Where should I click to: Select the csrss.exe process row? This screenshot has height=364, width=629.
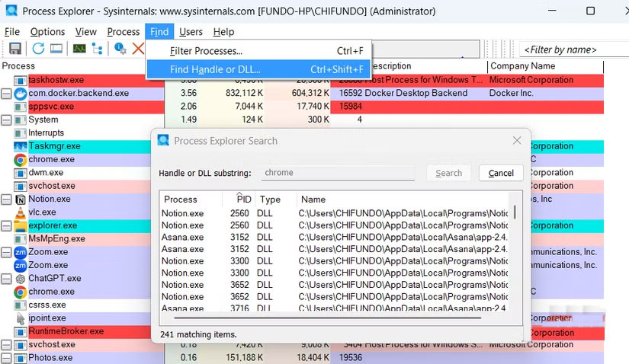88,305
